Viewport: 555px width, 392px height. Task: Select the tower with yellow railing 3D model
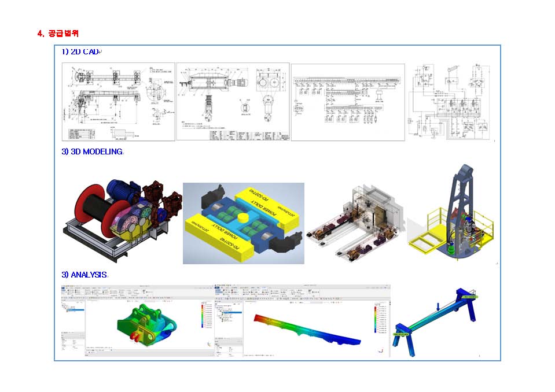(451, 212)
